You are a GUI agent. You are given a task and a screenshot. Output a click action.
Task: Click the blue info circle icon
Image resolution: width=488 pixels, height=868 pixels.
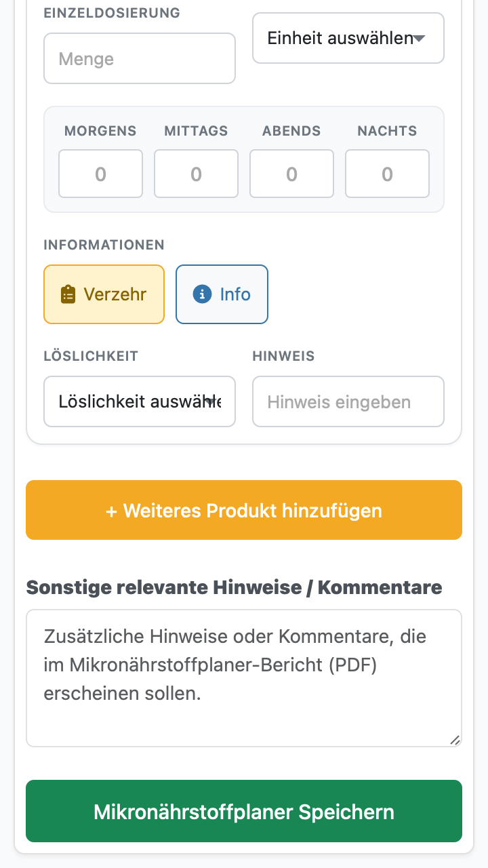click(x=202, y=294)
